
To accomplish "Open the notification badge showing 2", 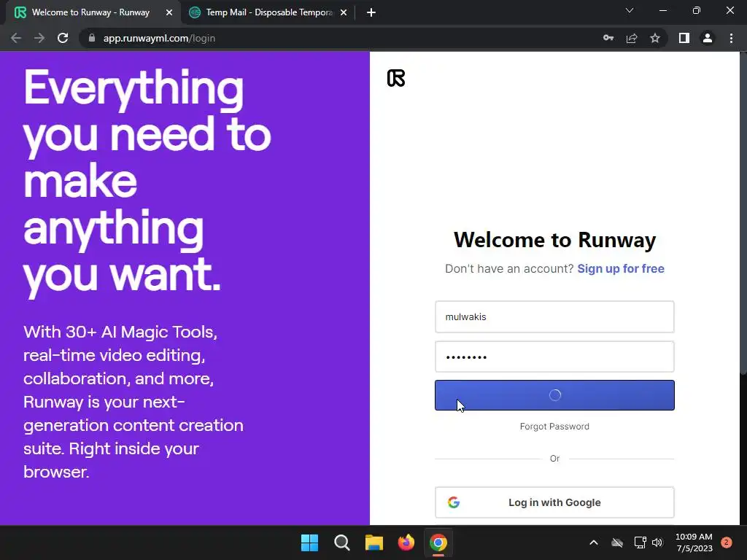I will [727, 542].
